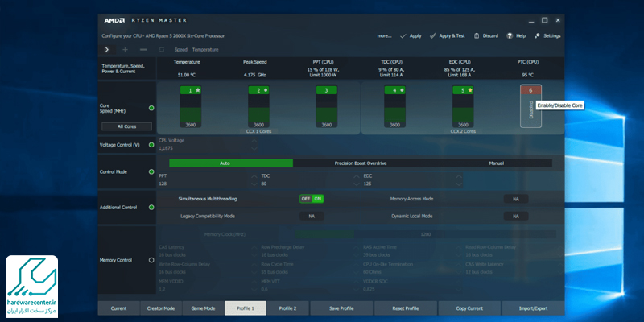This screenshot has width=644, height=322.
Task: Click the minus icon in the toolbar
Action: [143, 50]
